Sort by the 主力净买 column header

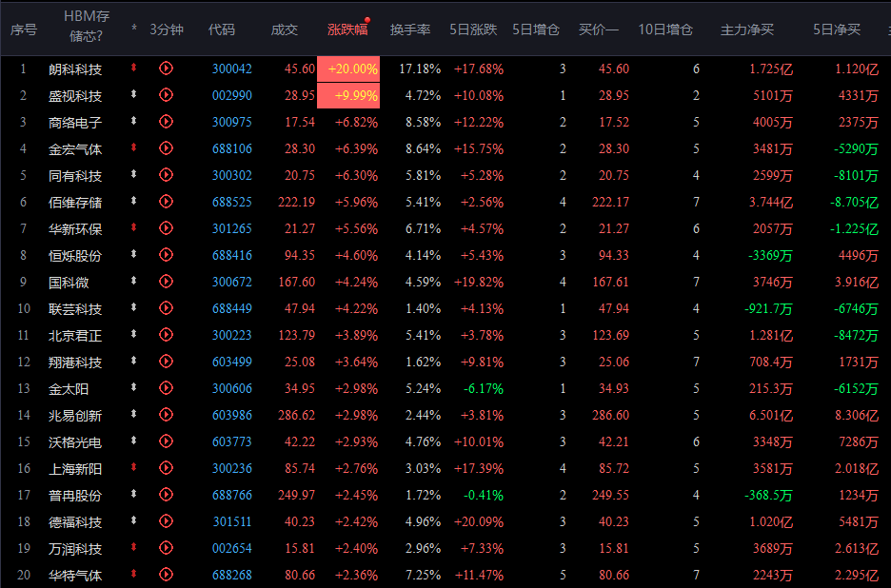tap(746, 29)
